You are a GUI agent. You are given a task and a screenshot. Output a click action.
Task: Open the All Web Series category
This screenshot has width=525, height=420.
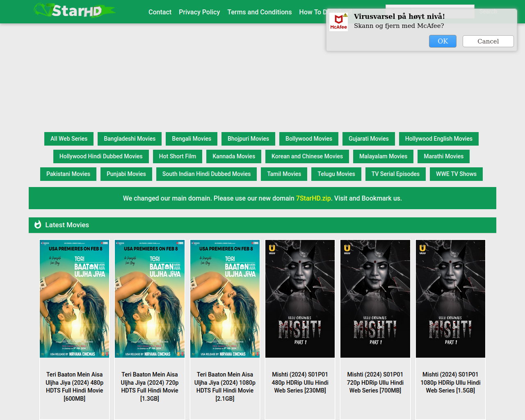(69, 139)
